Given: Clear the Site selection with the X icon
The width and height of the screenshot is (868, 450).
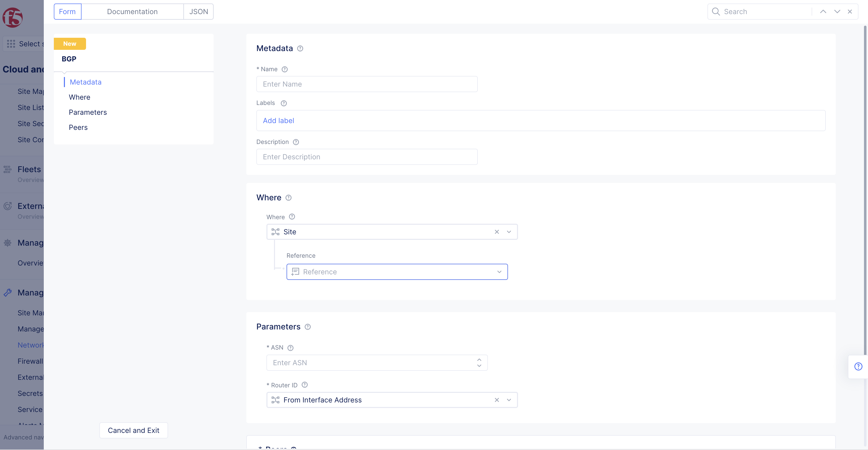Looking at the screenshot, I should (497, 232).
